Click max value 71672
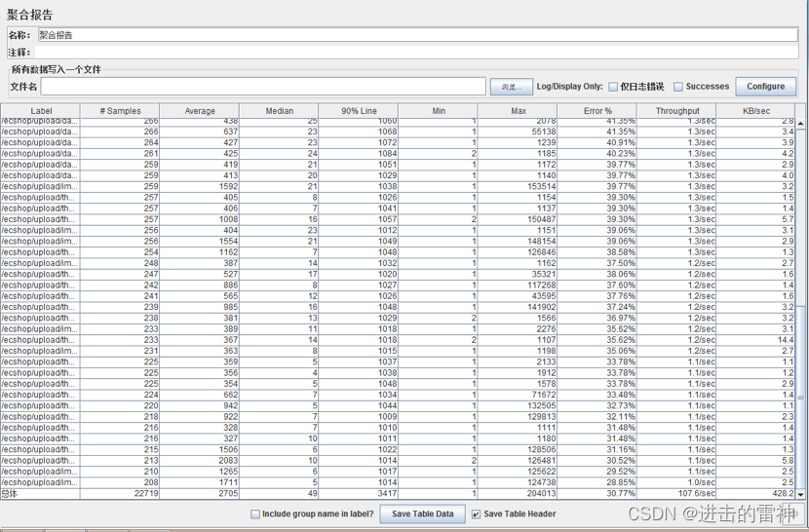Viewport: 809px width, 532px height. pyautogui.click(x=544, y=395)
